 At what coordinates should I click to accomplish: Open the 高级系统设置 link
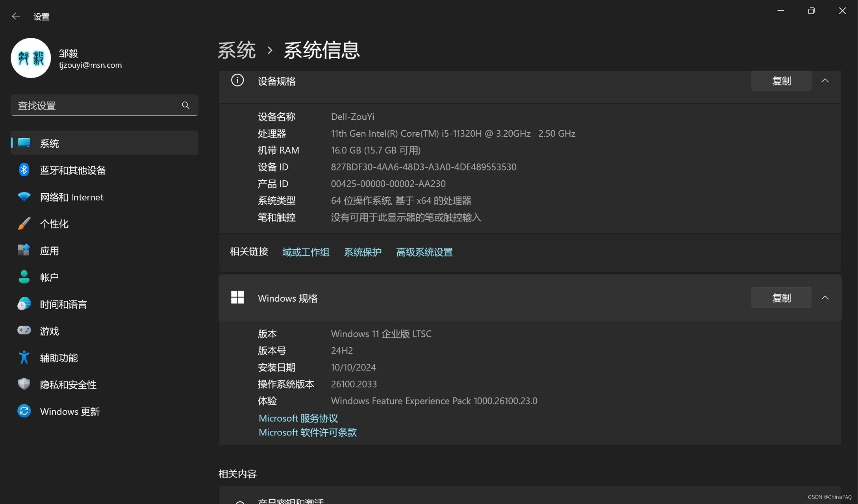point(424,252)
